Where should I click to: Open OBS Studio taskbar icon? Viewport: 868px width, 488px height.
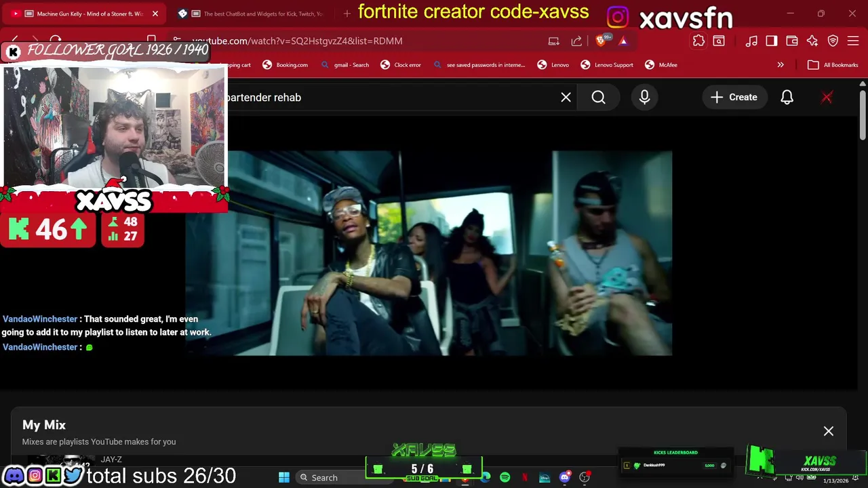(585, 478)
